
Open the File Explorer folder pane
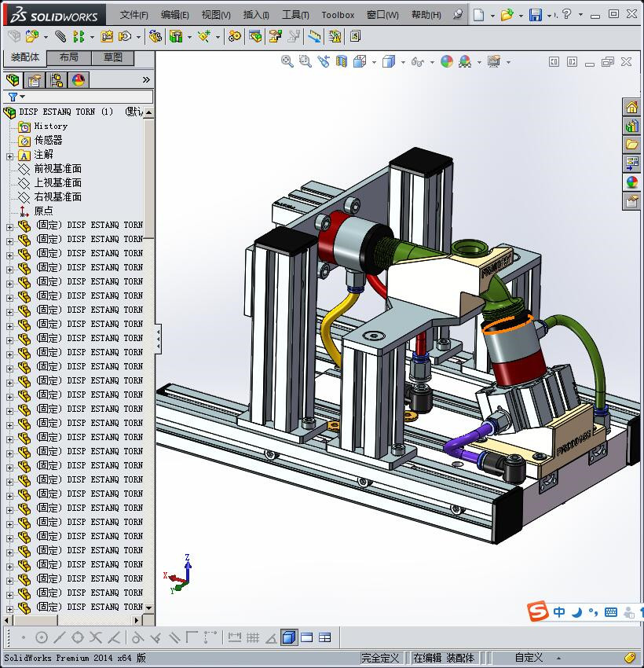631,145
